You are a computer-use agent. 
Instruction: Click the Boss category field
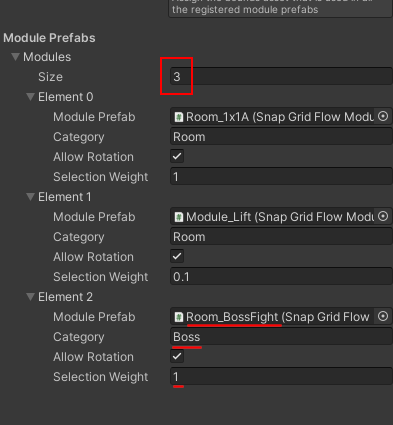281,336
